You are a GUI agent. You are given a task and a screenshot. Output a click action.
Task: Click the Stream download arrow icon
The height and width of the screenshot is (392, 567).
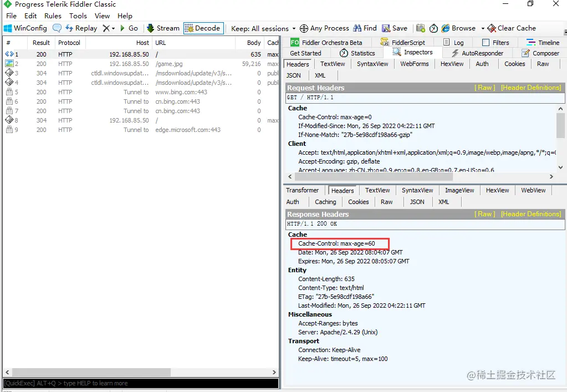(150, 28)
